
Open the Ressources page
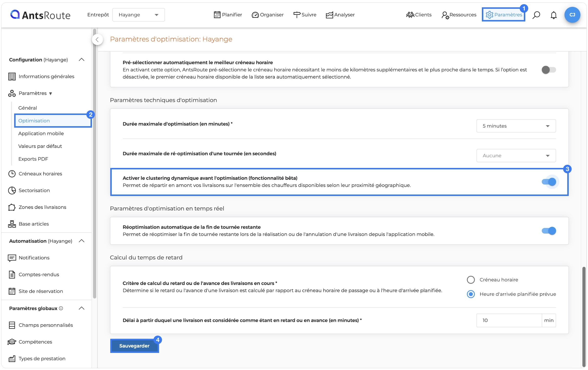pyautogui.click(x=459, y=15)
